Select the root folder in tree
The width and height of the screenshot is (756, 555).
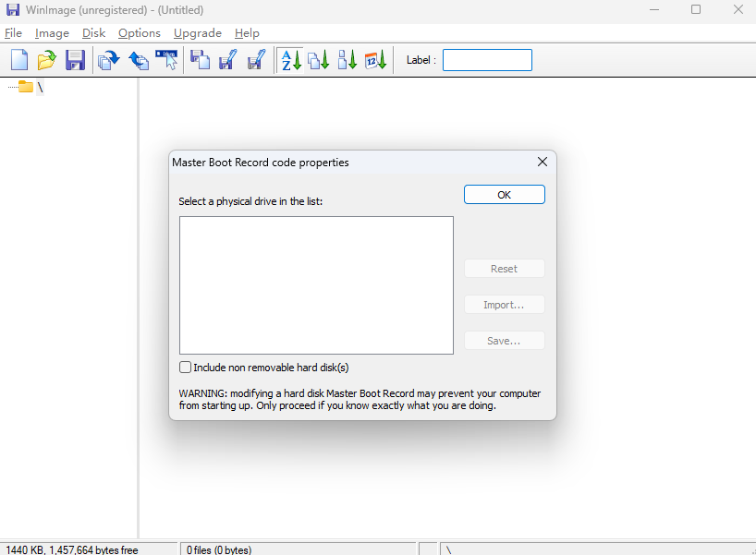(x=26, y=87)
